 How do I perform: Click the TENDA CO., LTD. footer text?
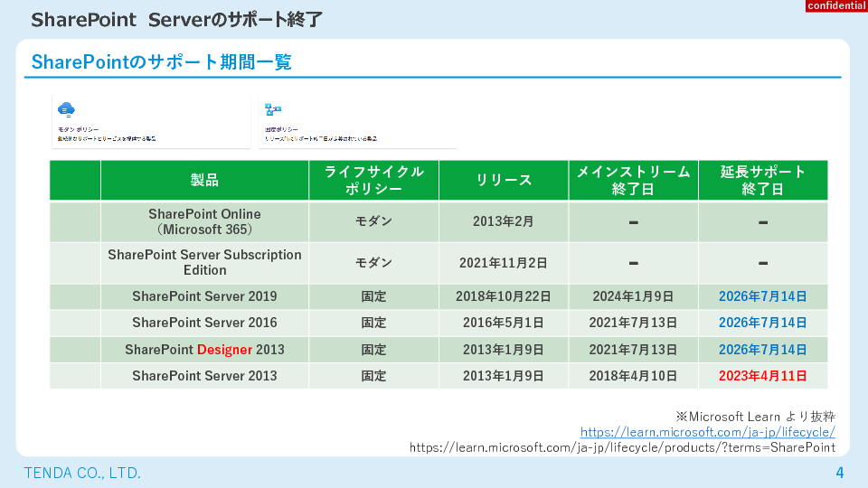82,473
